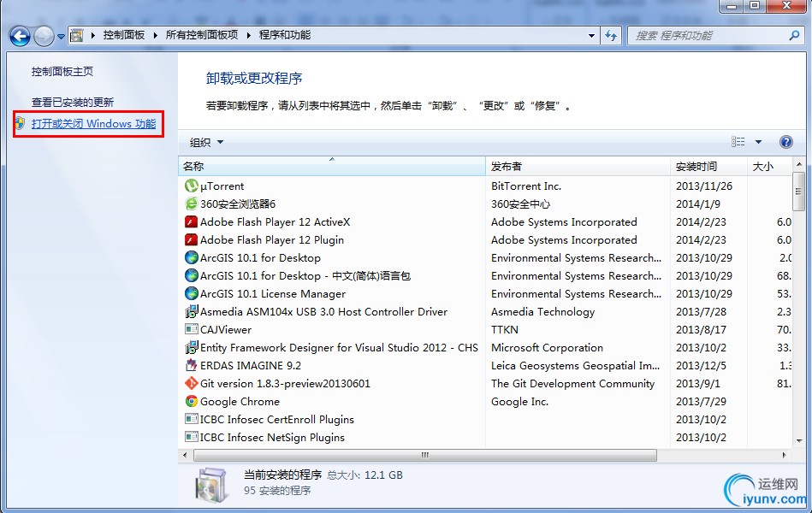The height and width of the screenshot is (513, 812).
Task: Click the installed programs disc icon in details pane
Action: 211,485
